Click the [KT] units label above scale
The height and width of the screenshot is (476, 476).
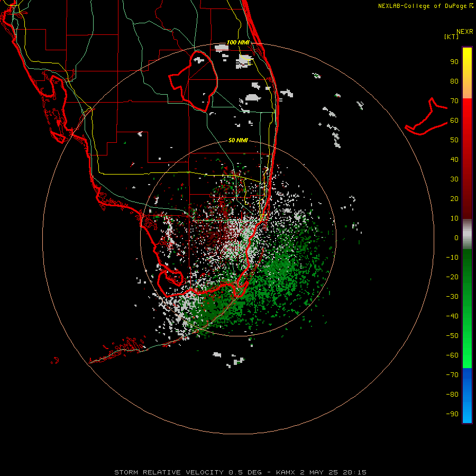pos(452,36)
